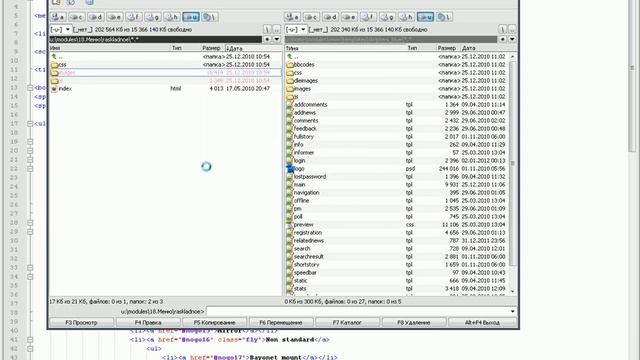
Task: Select drive e in the left panel drive bar
Action: pos(115,17)
